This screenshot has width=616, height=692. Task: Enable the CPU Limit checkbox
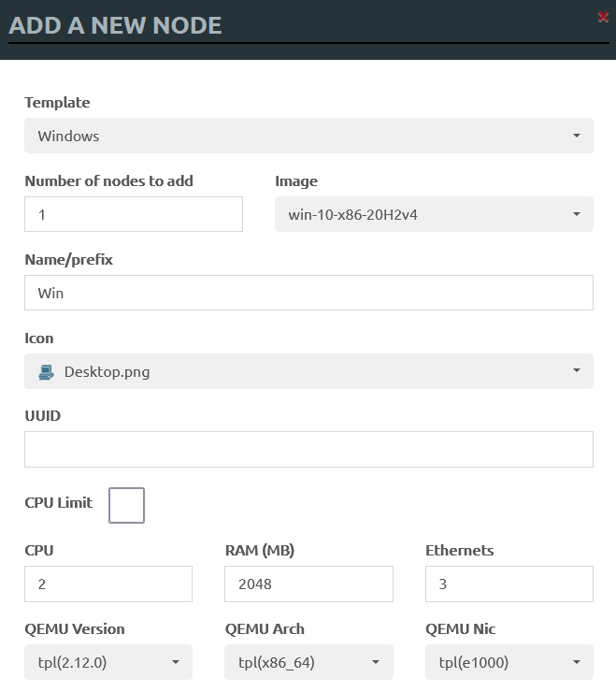126,505
